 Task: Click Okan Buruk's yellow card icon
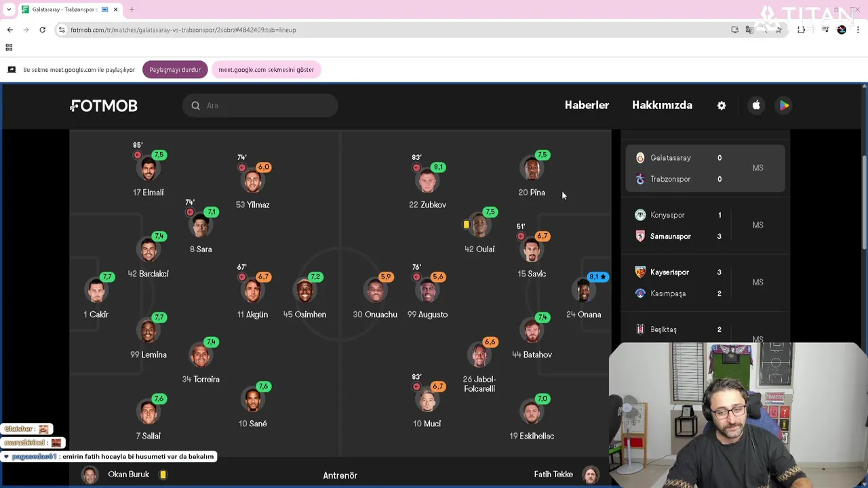click(163, 474)
